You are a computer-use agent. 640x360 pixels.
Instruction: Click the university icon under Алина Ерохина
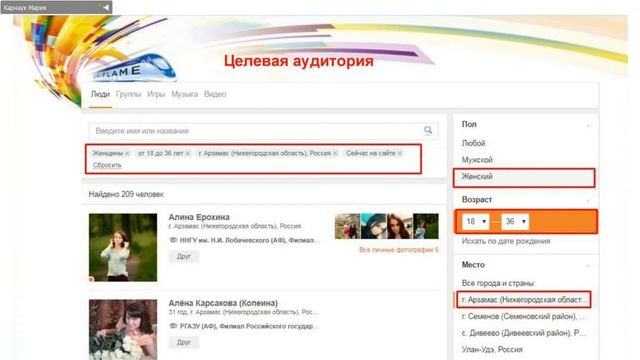pyautogui.click(x=173, y=240)
